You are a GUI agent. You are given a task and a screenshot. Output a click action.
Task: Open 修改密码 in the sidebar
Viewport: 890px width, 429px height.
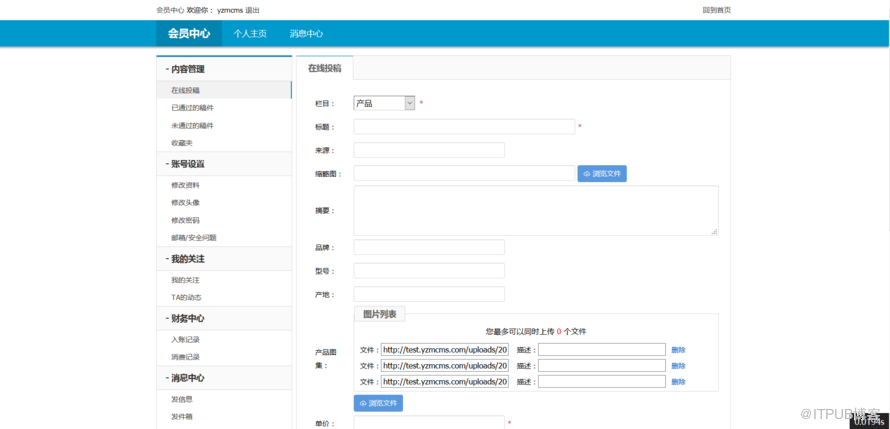pyautogui.click(x=185, y=220)
